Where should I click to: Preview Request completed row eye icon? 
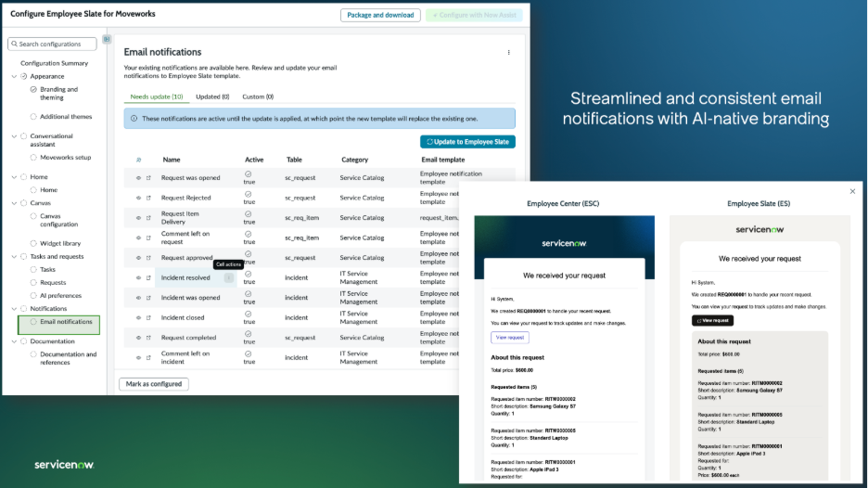click(x=138, y=338)
